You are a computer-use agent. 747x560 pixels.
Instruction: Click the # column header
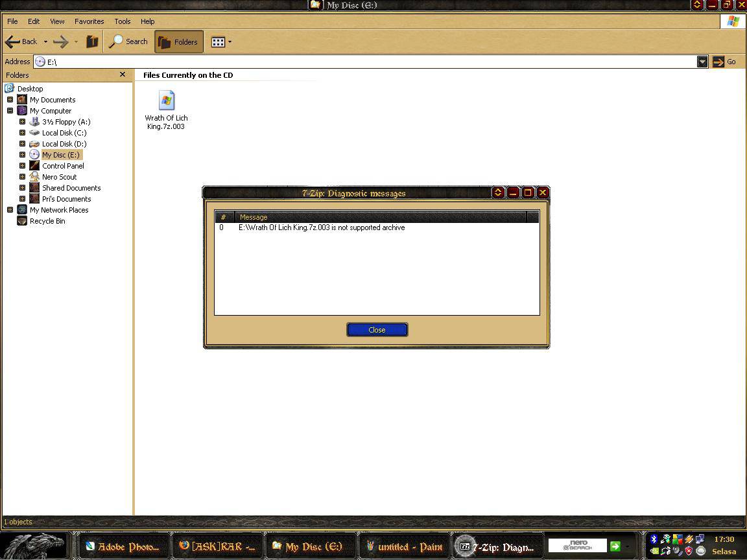pos(224,217)
